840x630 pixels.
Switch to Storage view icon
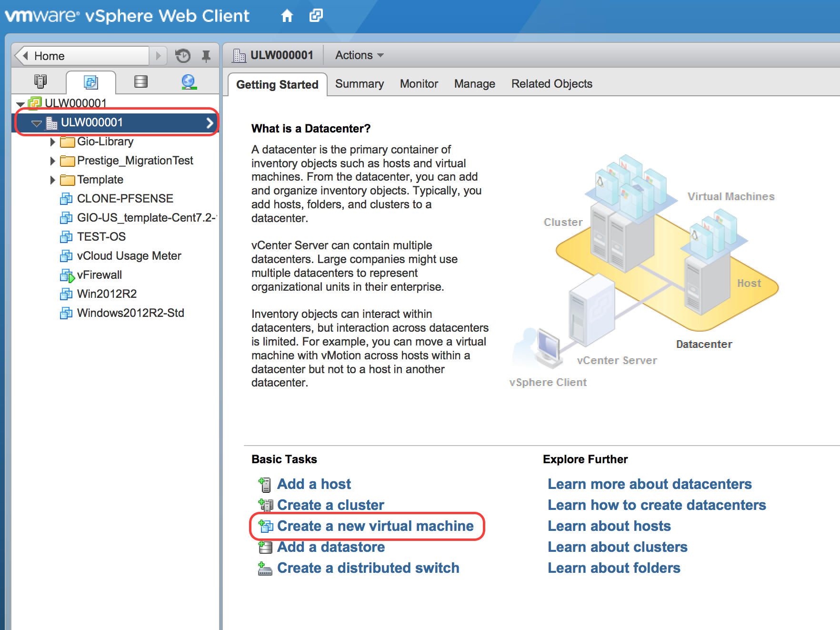pyautogui.click(x=141, y=81)
